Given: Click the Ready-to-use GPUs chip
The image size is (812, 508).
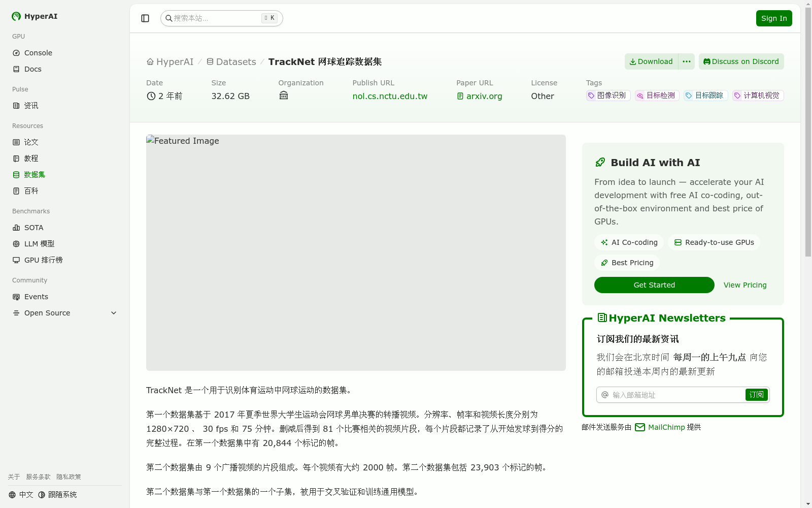Looking at the screenshot, I should (714, 242).
